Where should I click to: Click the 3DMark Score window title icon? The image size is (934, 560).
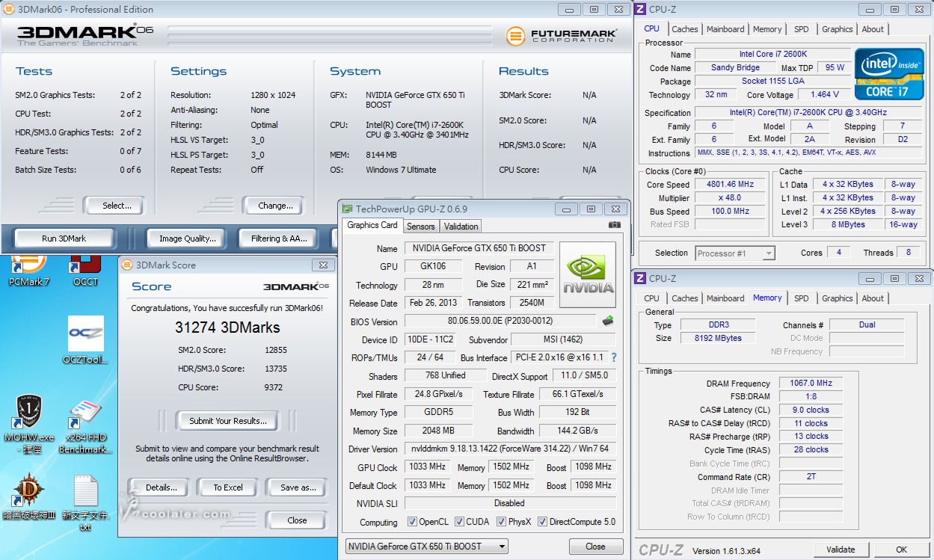click(127, 265)
